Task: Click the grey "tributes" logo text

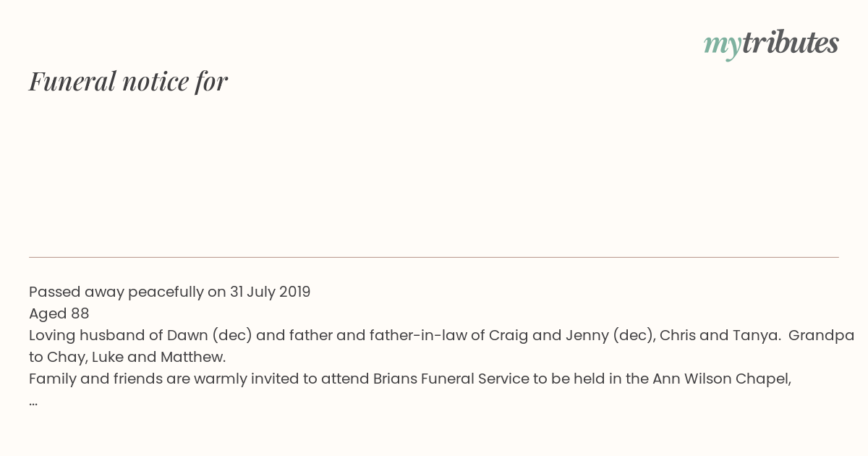Action: [x=791, y=43]
